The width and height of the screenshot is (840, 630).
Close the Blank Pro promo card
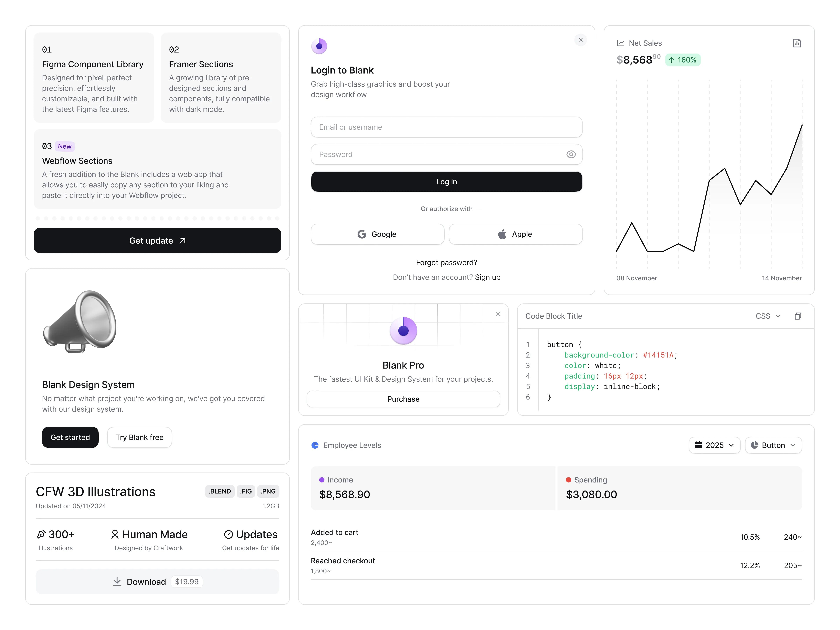tap(498, 314)
